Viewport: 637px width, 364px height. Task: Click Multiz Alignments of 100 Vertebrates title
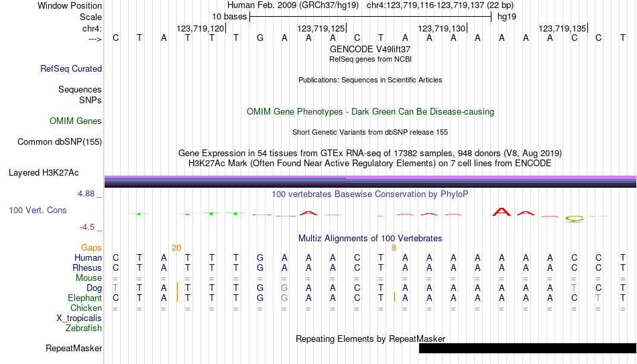pyautogui.click(x=370, y=239)
